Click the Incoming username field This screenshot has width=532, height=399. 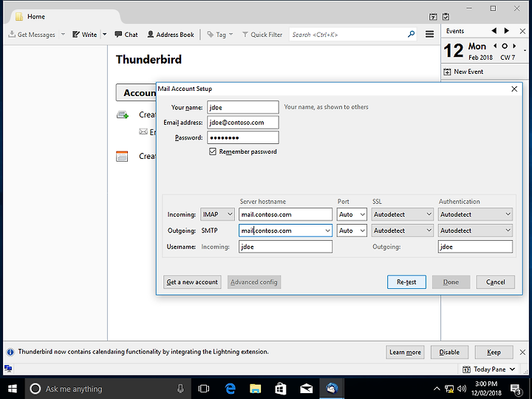(x=285, y=247)
